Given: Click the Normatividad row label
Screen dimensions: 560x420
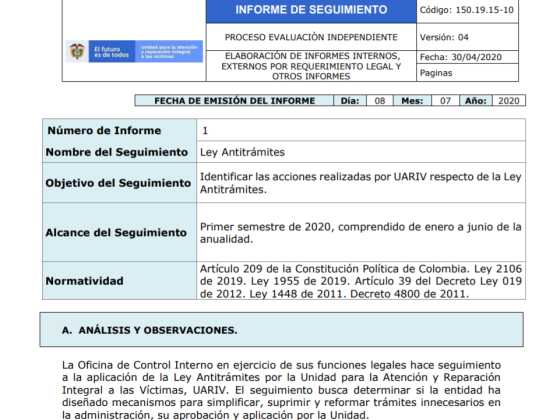Looking at the screenshot, I should [84, 281].
